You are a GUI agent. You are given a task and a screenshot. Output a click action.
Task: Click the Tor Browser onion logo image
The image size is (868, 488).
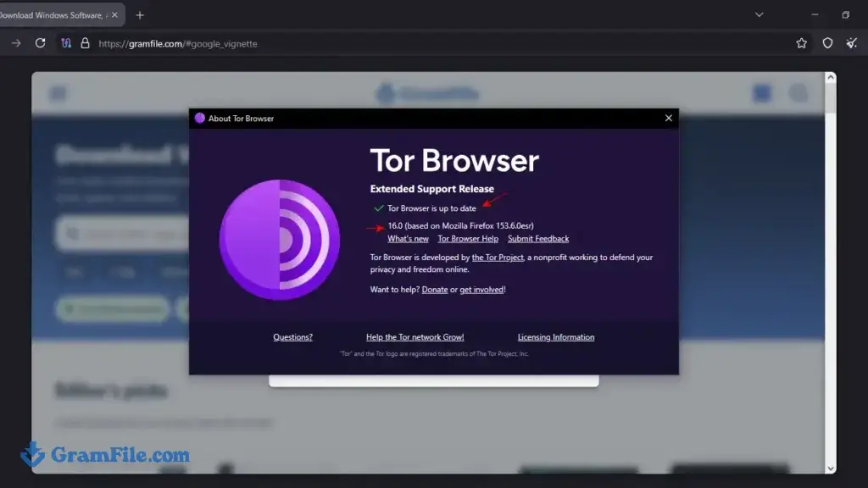tap(280, 240)
